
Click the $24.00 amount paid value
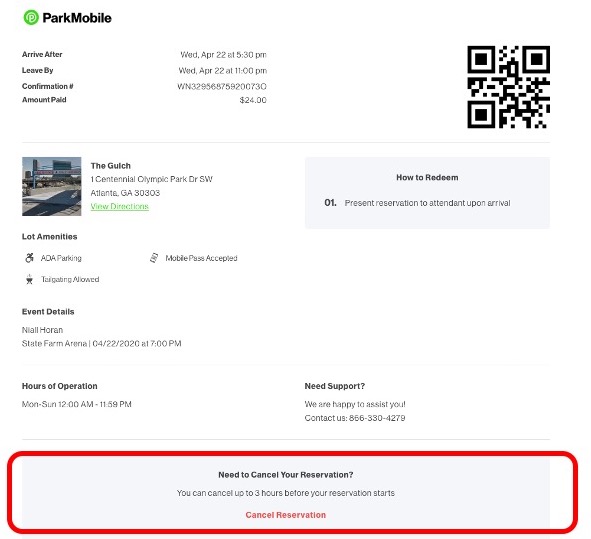[x=253, y=100]
